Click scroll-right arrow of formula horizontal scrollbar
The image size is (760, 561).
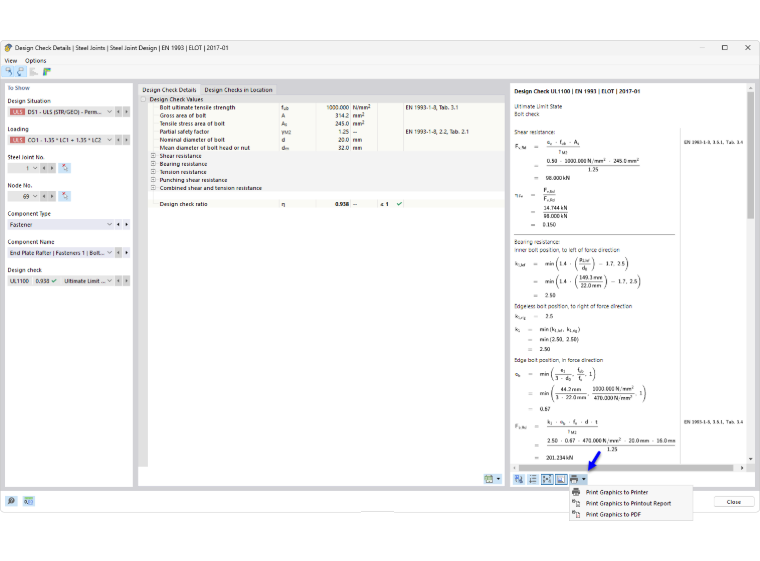(x=742, y=468)
